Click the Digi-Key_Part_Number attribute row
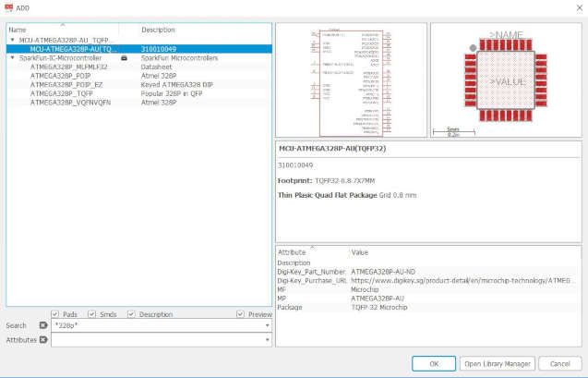This screenshot has width=588, height=378. (x=427, y=272)
